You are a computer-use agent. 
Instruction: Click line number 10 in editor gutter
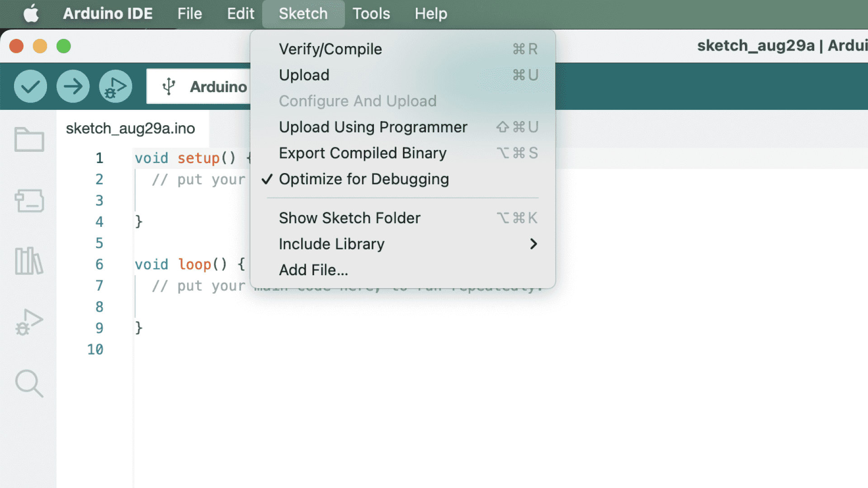coord(95,349)
